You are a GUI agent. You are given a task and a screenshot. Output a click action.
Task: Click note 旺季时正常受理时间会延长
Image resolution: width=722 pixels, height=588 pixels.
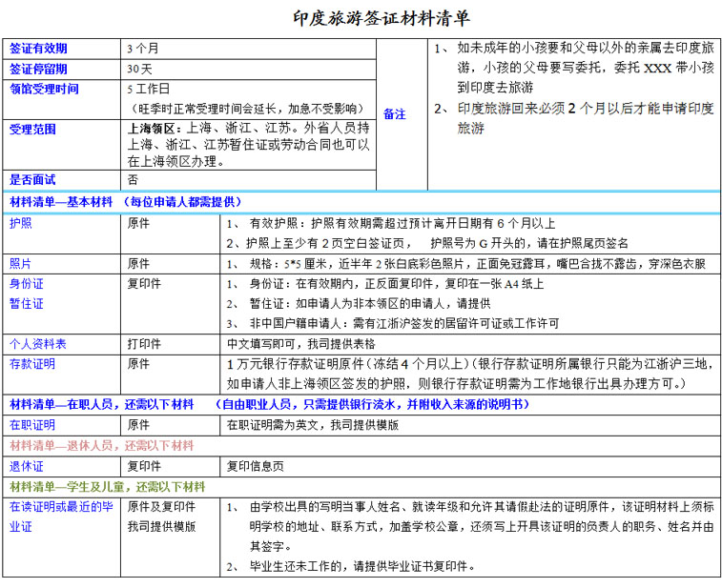pyautogui.click(x=248, y=109)
